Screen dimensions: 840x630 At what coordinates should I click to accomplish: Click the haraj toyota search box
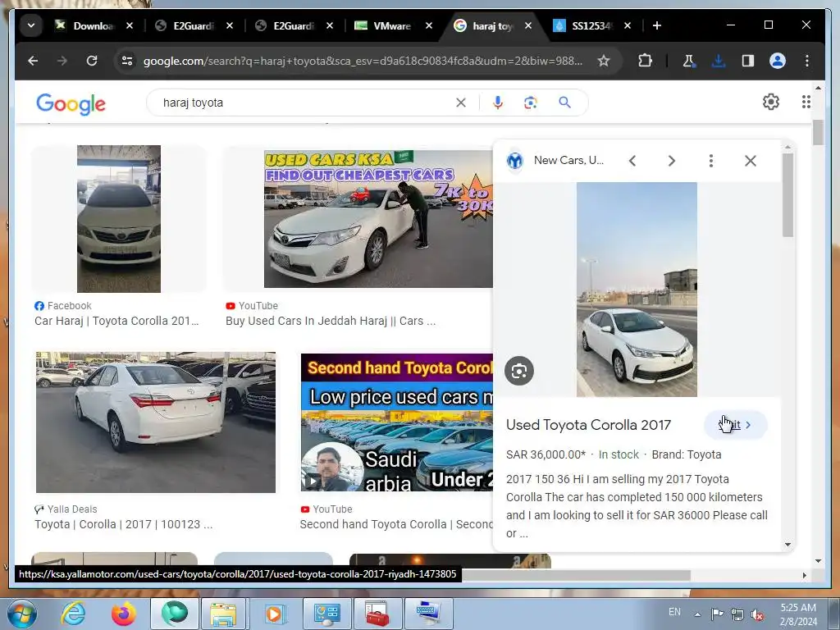[305, 103]
